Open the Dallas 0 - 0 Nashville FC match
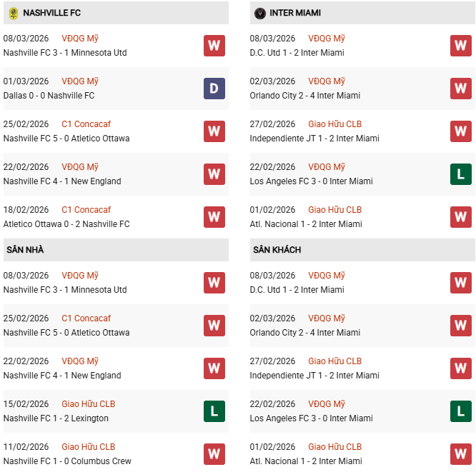Viewport: 476px width, 472px height. point(49,96)
